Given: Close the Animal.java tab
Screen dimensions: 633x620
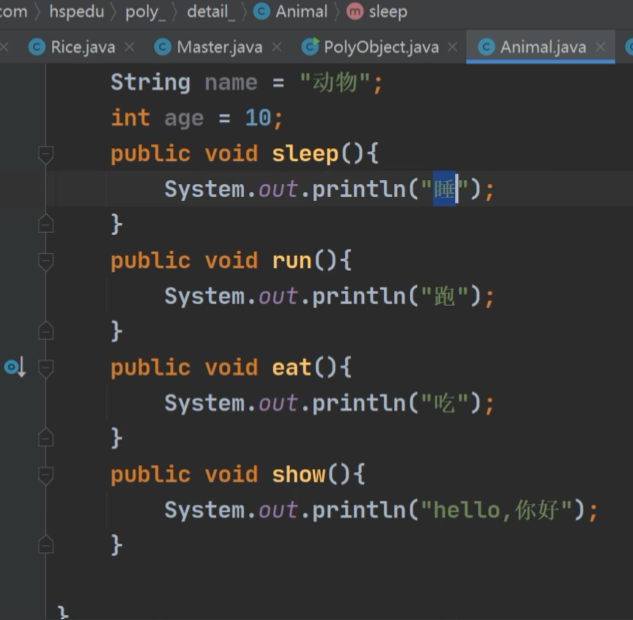Looking at the screenshot, I should (x=600, y=47).
